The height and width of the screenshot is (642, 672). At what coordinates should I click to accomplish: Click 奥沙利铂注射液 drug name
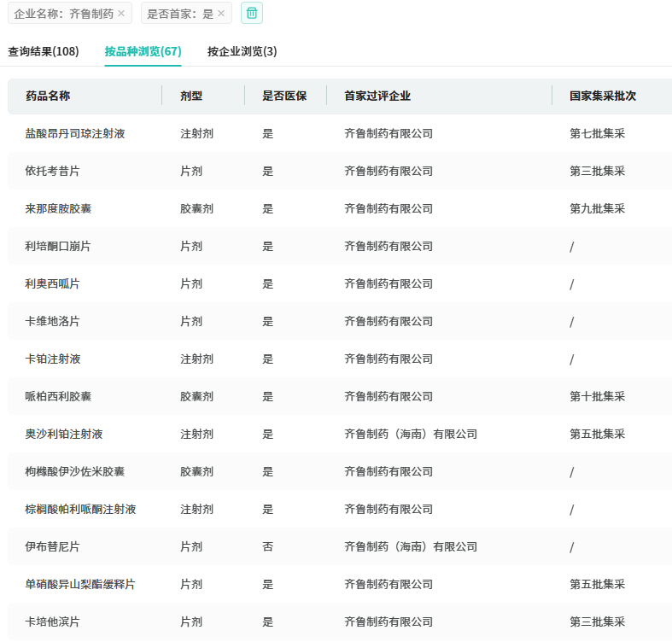64,434
